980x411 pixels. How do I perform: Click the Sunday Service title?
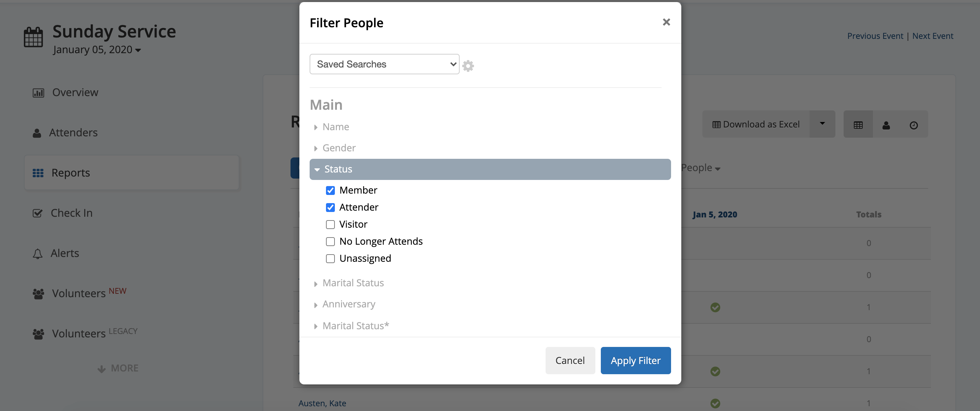114,32
